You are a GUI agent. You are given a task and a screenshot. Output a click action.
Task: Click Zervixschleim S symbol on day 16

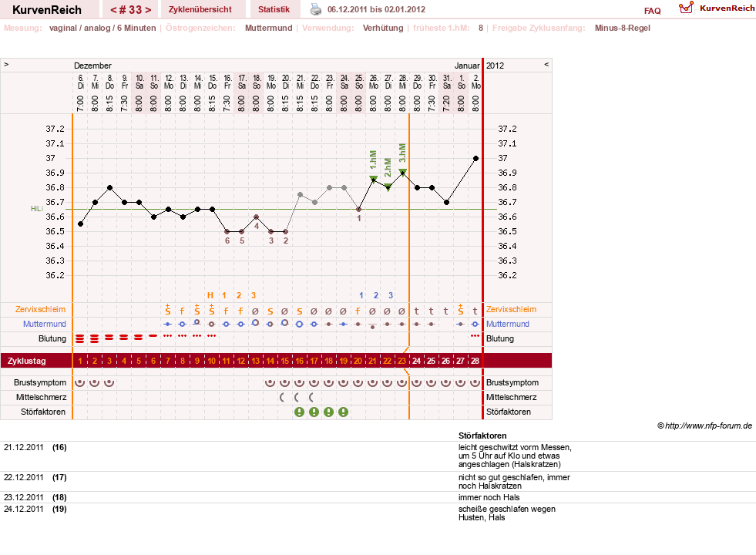[x=300, y=311]
